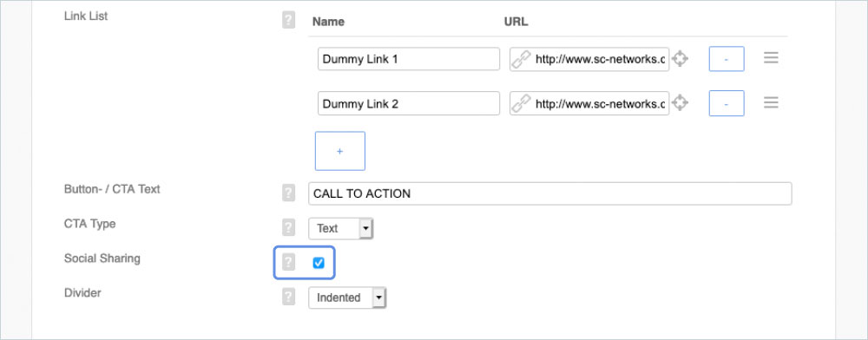868x340 pixels.
Task: Click help icon beside Social Sharing
Action: click(288, 262)
